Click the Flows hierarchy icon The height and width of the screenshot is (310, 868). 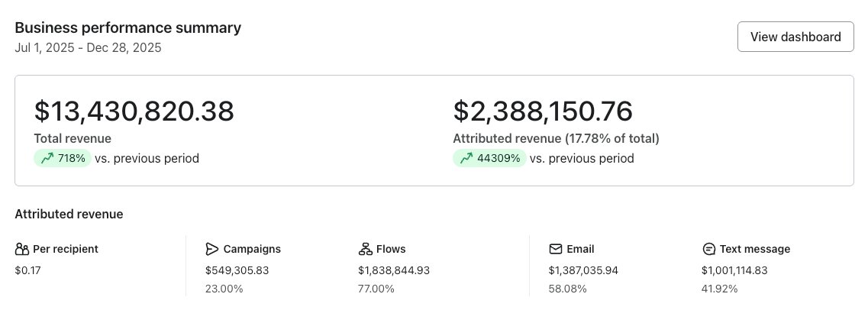(365, 249)
